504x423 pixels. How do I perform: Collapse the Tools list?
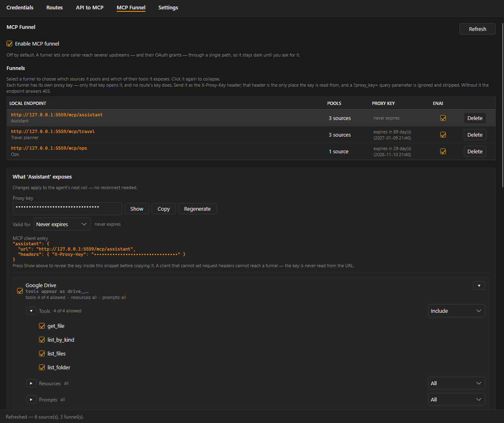[31, 311]
